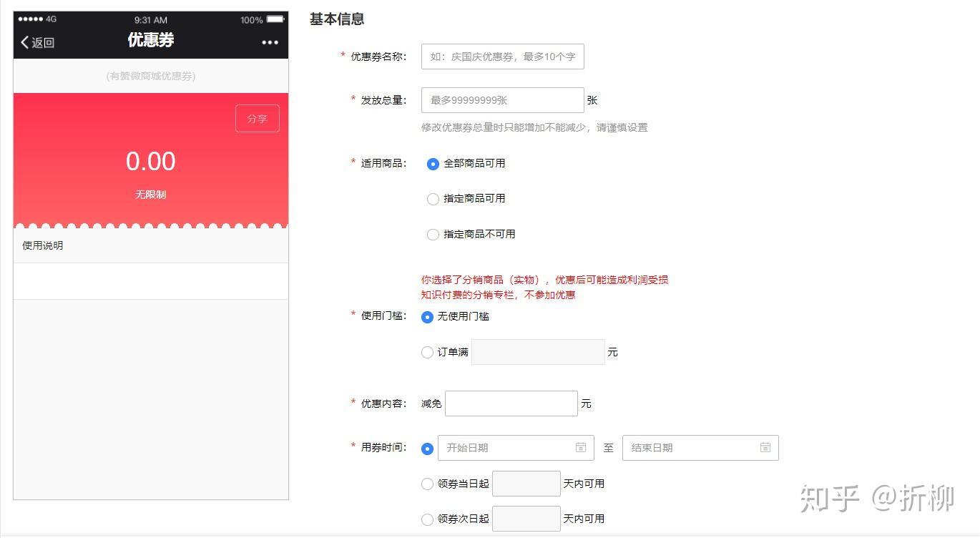The image size is (980, 538).
Task: Select 指定商品不可用 radio option
Action: [x=433, y=235]
